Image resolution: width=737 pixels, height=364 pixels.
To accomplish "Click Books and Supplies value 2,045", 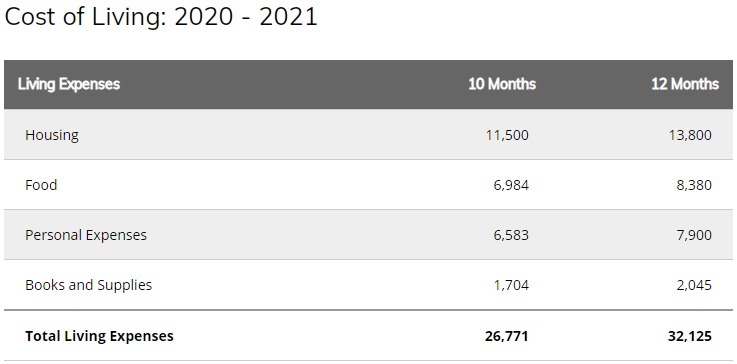I will tap(694, 285).
